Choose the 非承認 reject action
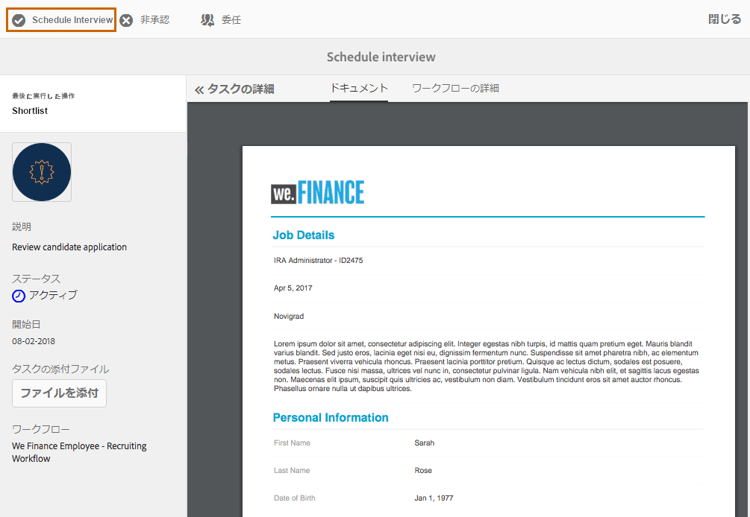This screenshot has width=750, height=517. tap(154, 20)
